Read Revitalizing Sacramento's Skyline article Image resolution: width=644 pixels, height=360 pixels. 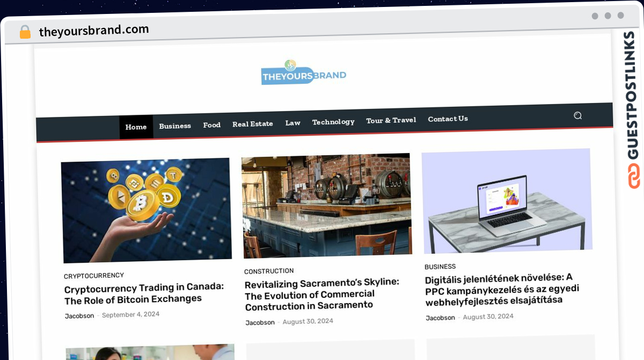[x=322, y=294]
